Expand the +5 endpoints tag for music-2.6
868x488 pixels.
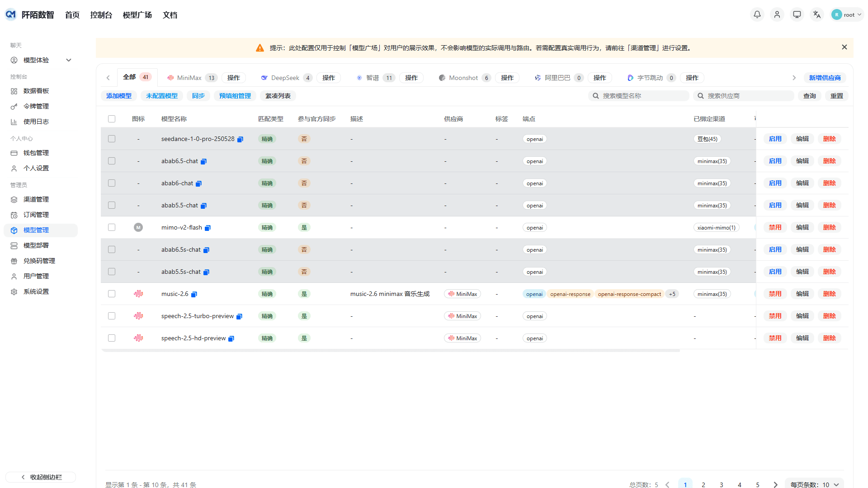pyautogui.click(x=672, y=294)
